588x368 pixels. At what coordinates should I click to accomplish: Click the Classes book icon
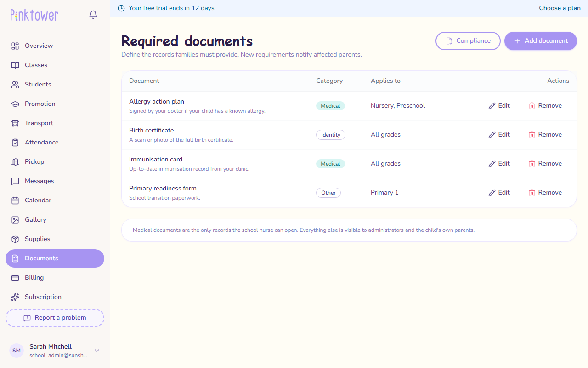coord(15,65)
